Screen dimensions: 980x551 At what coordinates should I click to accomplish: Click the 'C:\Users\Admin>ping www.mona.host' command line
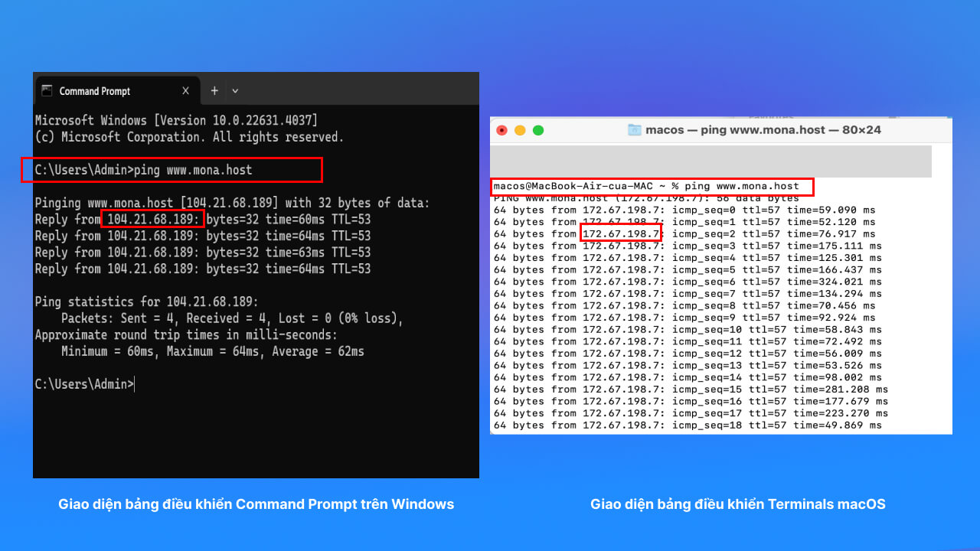coord(143,170)
